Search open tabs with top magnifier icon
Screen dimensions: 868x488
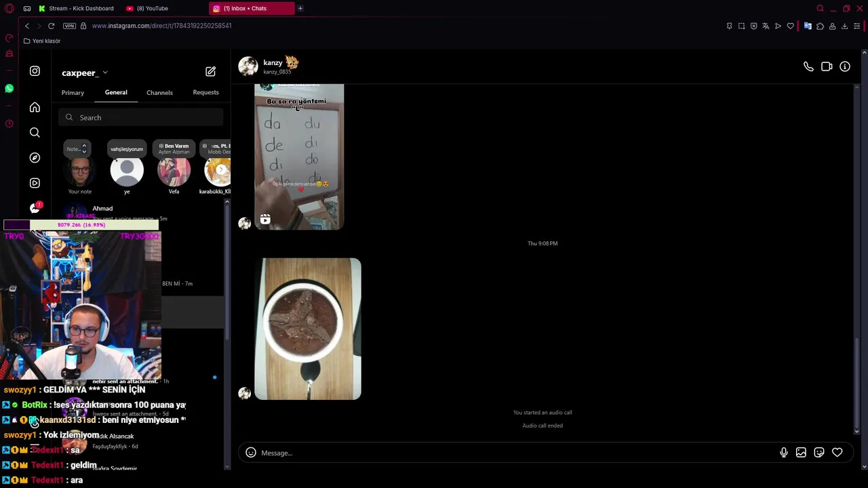pos(820,8)
